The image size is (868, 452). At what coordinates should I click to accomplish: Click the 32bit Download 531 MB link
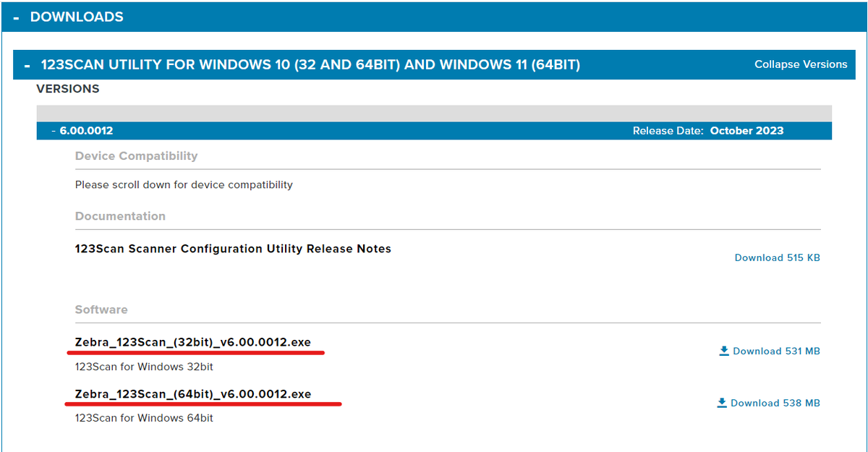(x=776, y=351)
